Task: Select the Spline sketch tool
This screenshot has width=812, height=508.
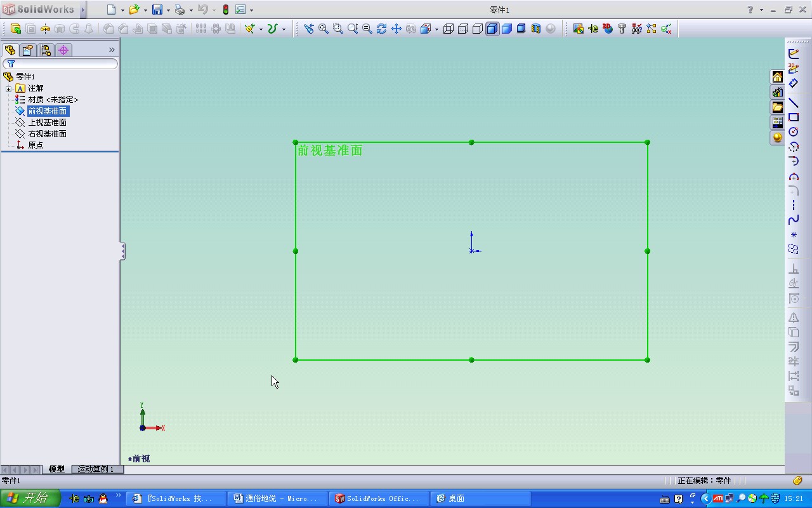Action: tap(794, 220)
